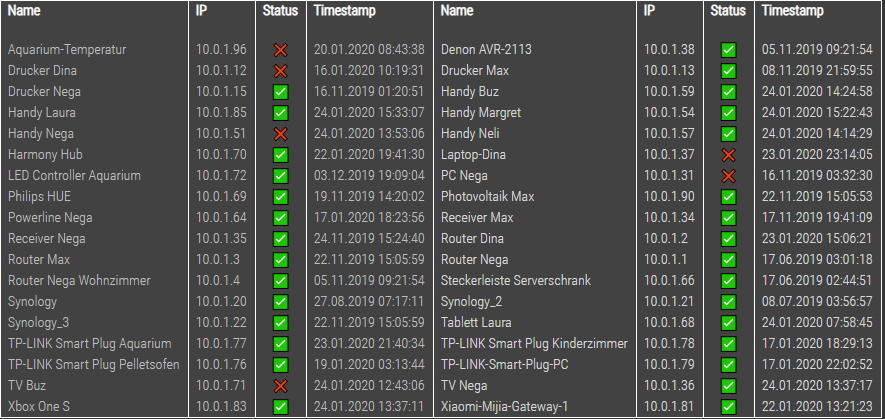This screenshot has height=419, width=885.
Task: Click the green status icon for Denon AVR-2113
Action: 728,50
